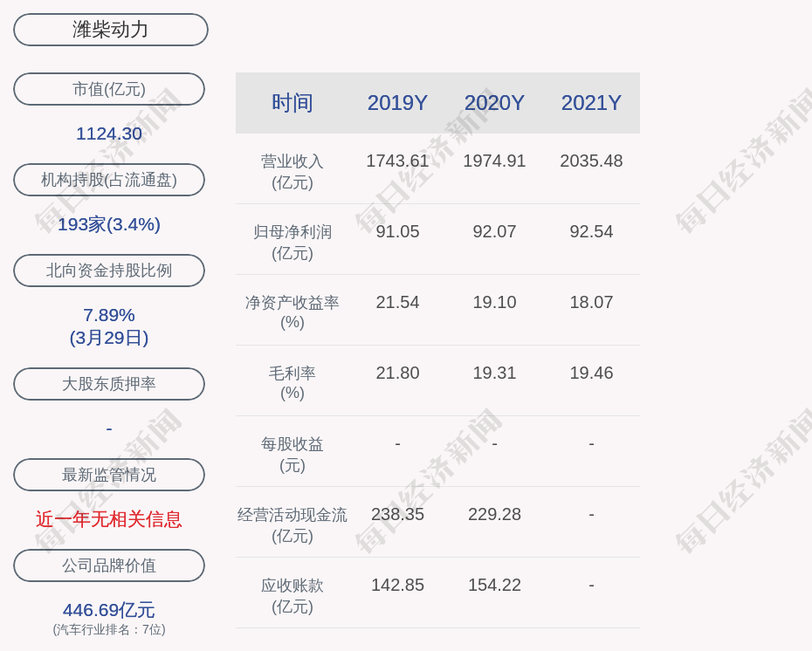The image size is (812, 651).
Task: Click the brand value 446.69亿元
Action: (x=109, y=610)
